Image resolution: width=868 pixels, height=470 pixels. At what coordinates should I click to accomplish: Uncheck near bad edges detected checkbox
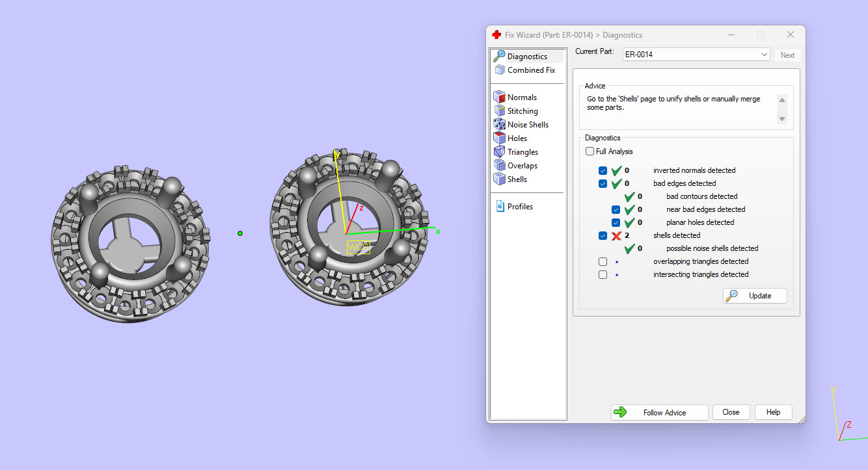point(616,209)
